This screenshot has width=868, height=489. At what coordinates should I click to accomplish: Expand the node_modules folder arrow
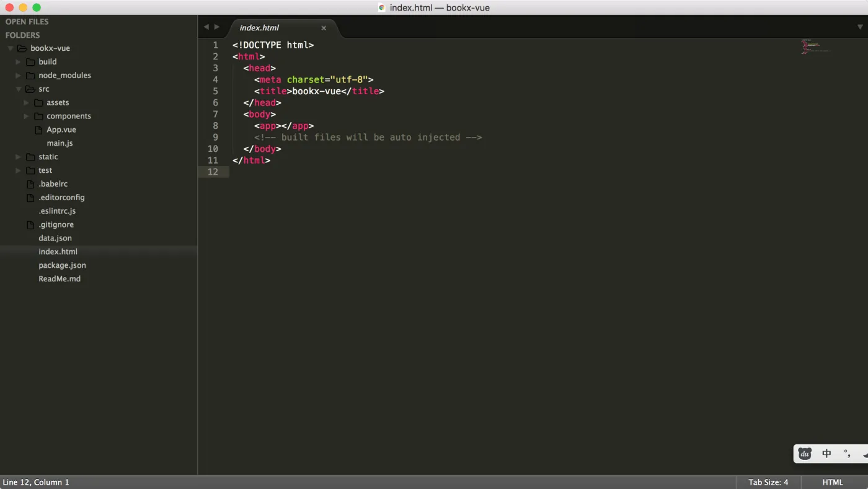(x=19, y=76)
